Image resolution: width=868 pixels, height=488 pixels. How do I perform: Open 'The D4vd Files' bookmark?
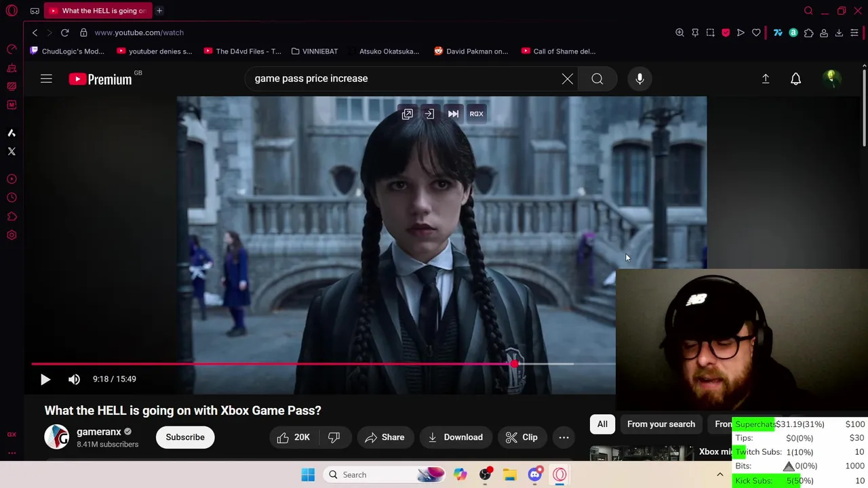pos(242,52)
